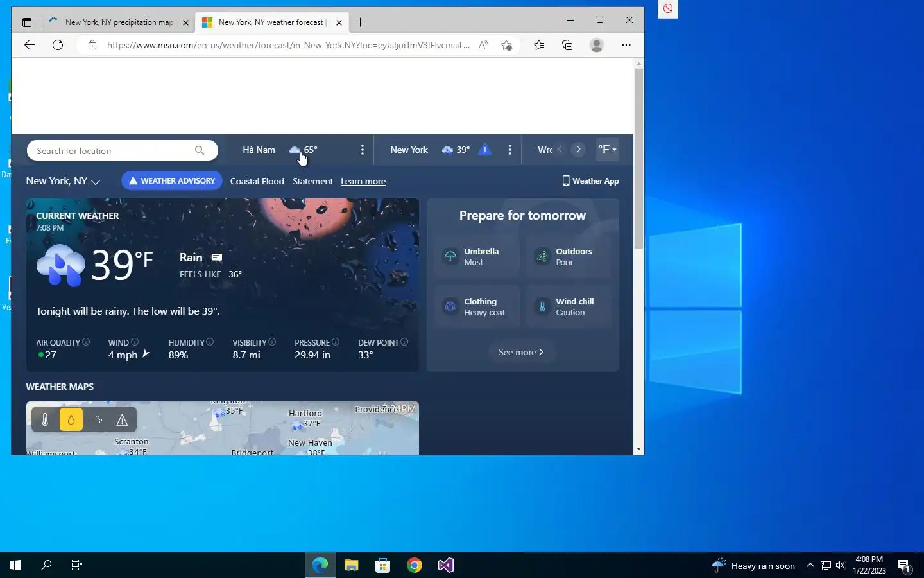Open the Outdoors Poor card

point(569,257)
